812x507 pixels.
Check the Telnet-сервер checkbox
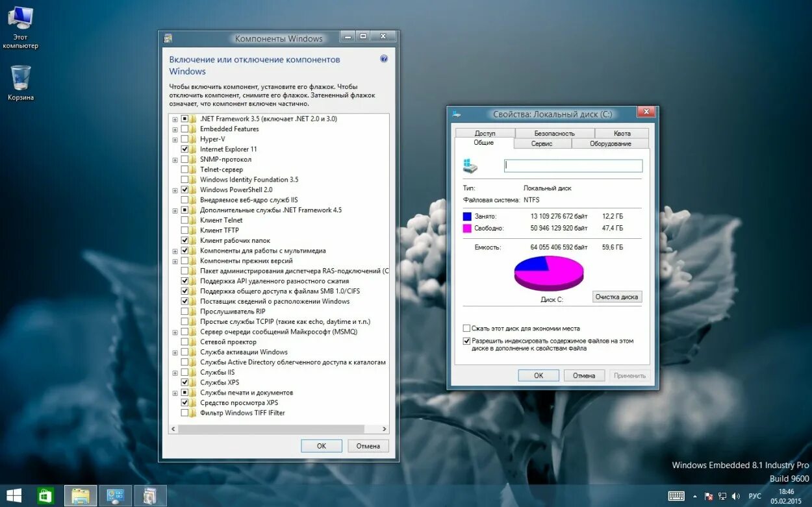coord(184,169)
